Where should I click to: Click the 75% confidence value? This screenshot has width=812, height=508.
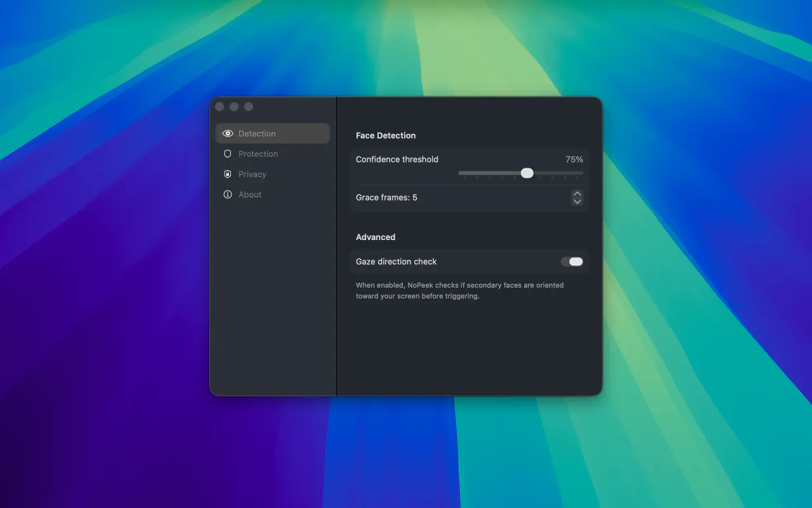point(574,159)
